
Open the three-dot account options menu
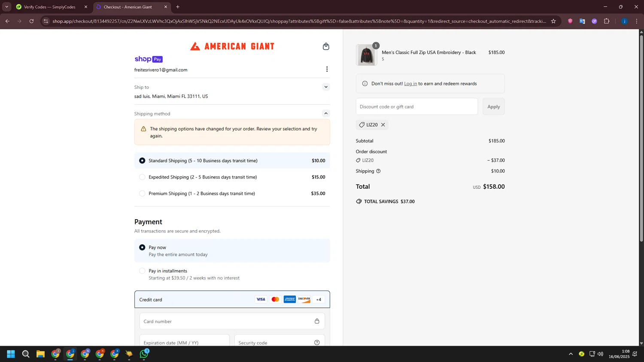point(327,69)
